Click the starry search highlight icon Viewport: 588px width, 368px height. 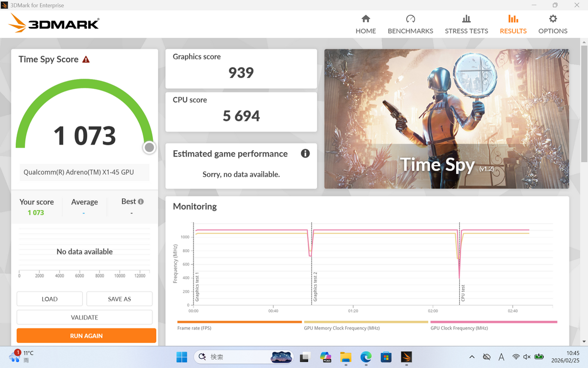pos(282,357)
